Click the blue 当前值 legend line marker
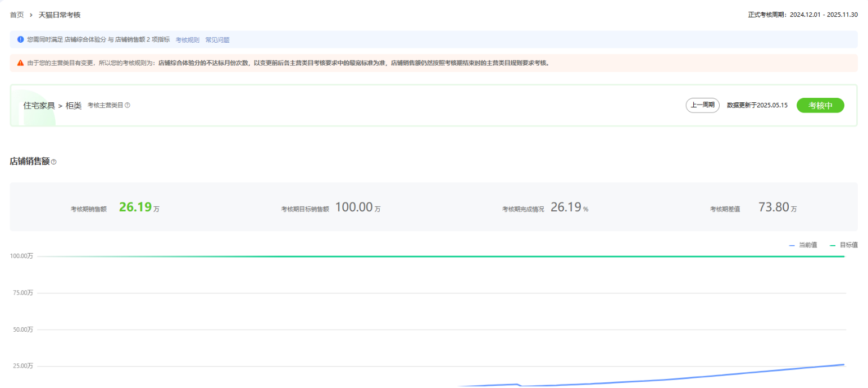 pyautogui.click(x=792, y=245)
